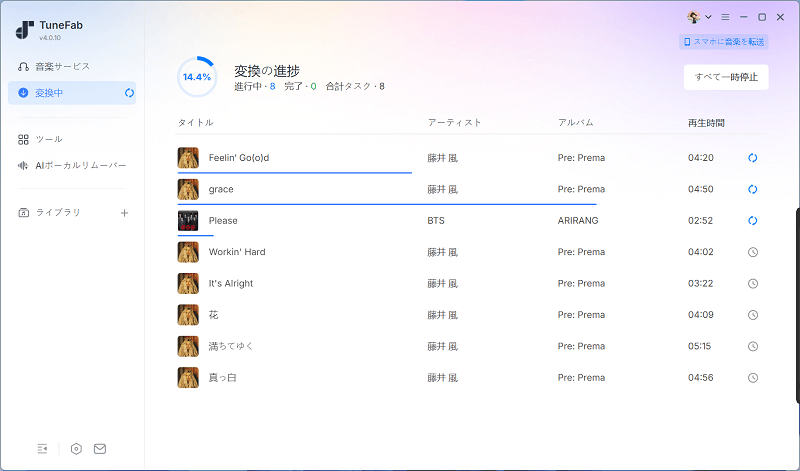
Task: Click converting icon for Please
Action: (753, 220)
